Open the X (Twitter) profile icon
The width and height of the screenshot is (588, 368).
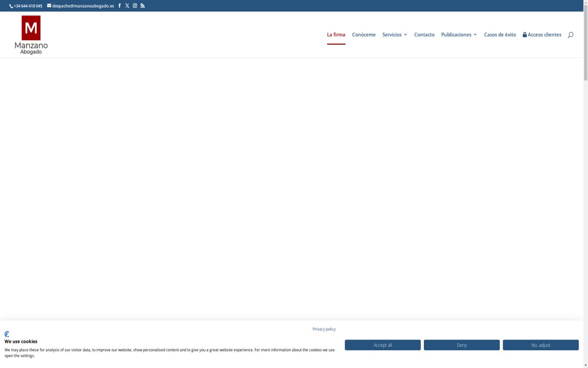tap(127, 6)
